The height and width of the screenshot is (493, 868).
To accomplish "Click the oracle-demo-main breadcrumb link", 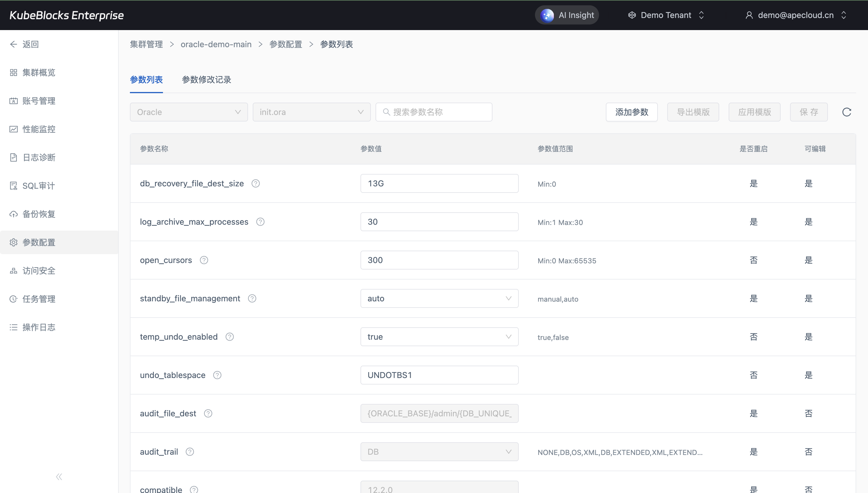I will (216, 44).
